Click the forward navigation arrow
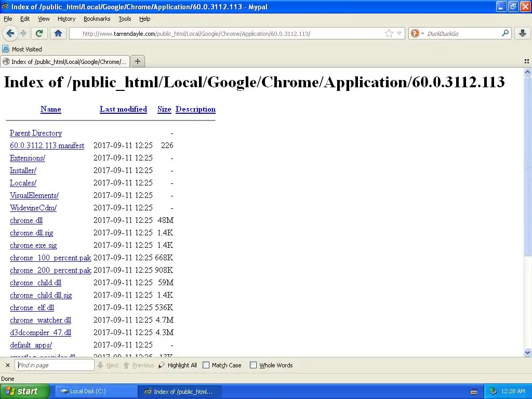Image resolution: width=532 pixels, height=399 pixels. [23, 33]
